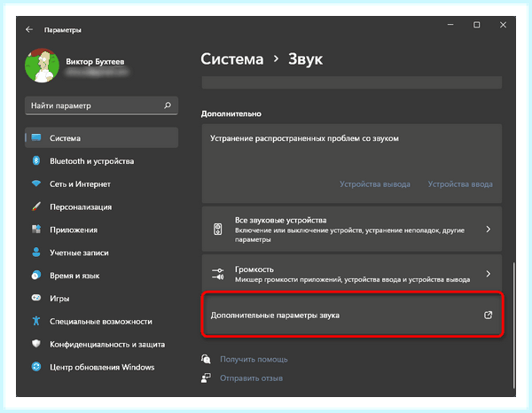
Task: Open Учетные записи section
Action: click(x=101, y=253)
